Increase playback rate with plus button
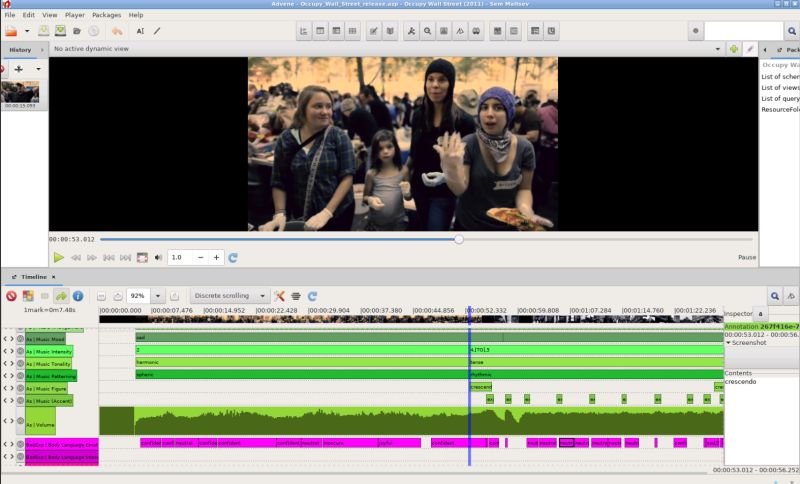The height and width of the screenshot is (484, 800). [x=216, y=258]
